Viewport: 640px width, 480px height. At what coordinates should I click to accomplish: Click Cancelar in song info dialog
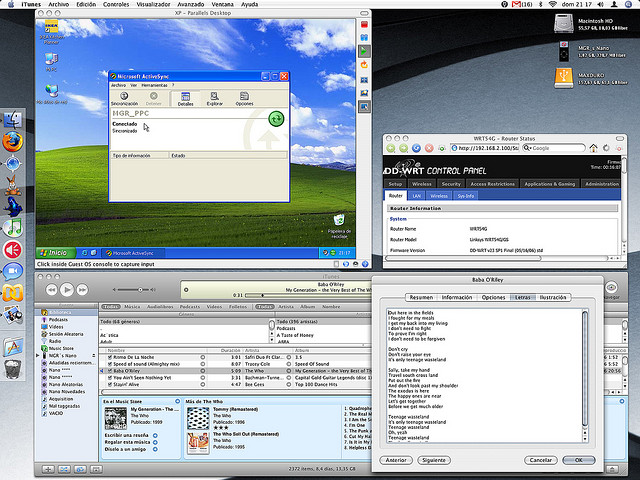540,460
